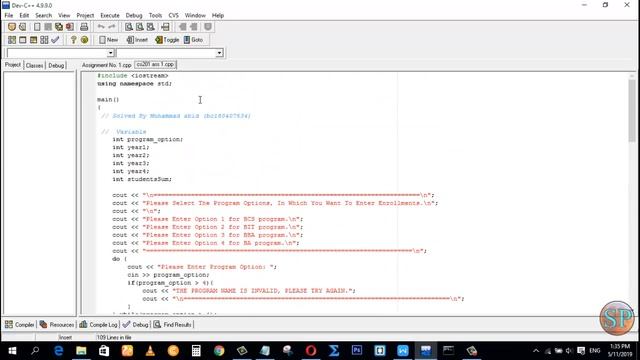Viewport: 640px width, 360px height.
Task: Open Find using the first magnifier icon
Action: pyautogui.click(x=129, y=27)
